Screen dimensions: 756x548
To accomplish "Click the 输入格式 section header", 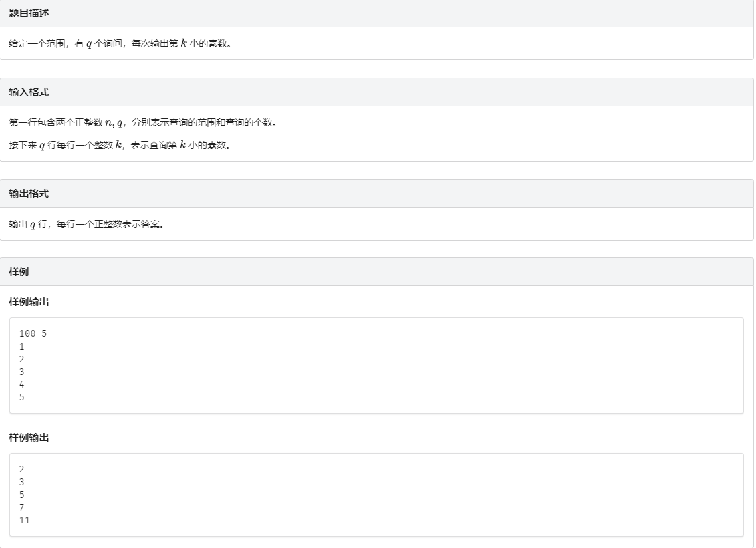I will click(29, 91).
